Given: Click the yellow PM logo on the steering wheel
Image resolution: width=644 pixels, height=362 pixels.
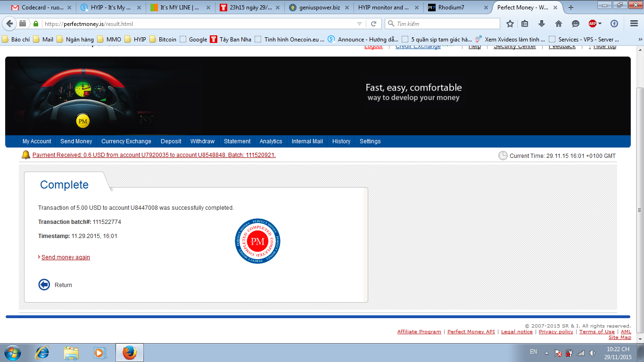Looking at the screenshot, I should 83,122.
